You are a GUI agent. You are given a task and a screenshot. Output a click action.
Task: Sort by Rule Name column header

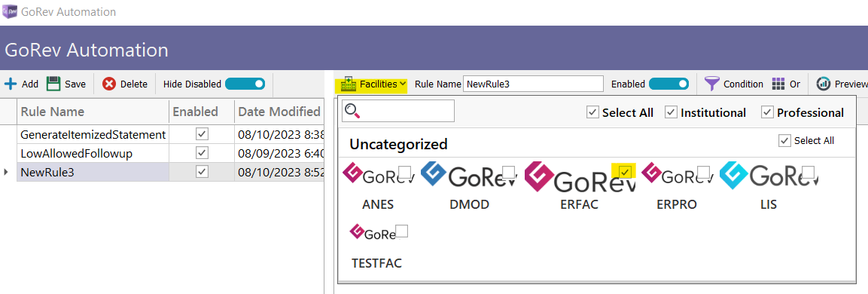[93, 112]
